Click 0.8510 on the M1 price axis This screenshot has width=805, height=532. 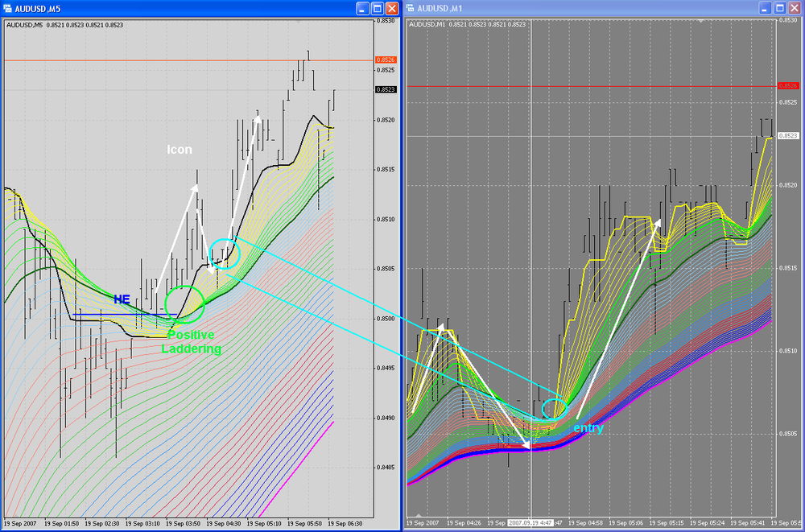click(788, 351)
